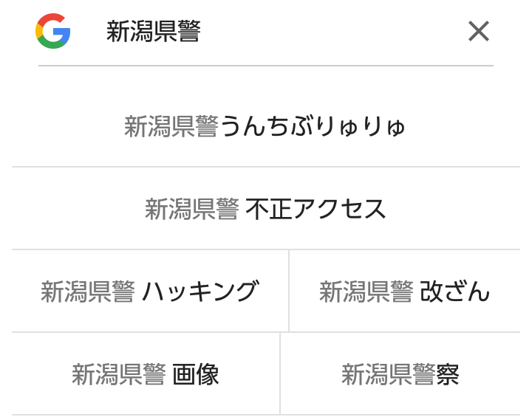Screen dimensions: 532x417
Task: Click the hacking (ハッキング) suggestion cell
Action: tap(149, 292)
